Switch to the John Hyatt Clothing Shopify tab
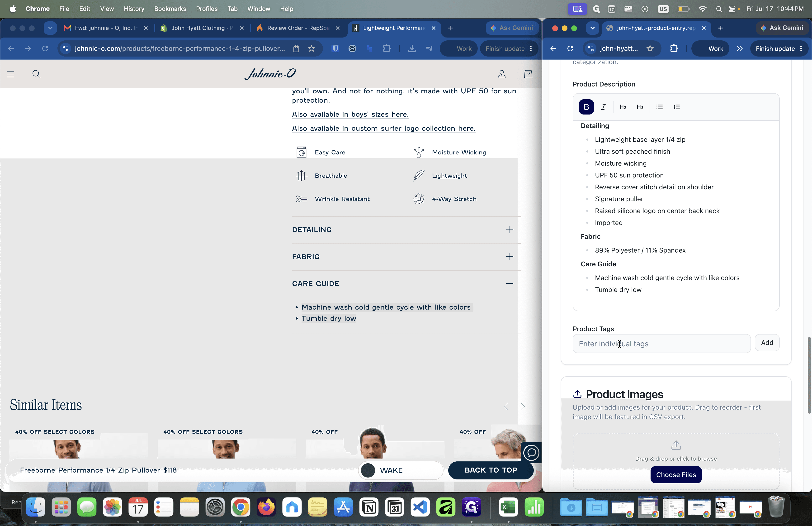Viewport: 812px width, 526px height. click(x=202, y=28)
